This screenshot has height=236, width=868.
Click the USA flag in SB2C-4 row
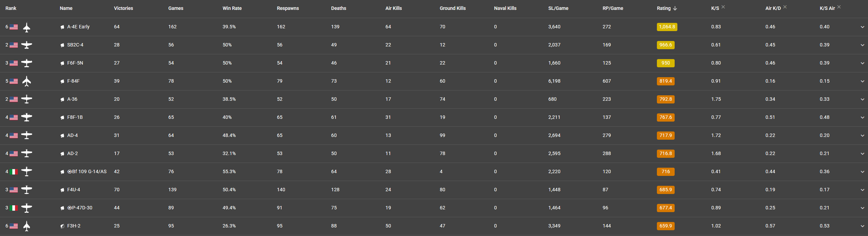tap(14, 45)
